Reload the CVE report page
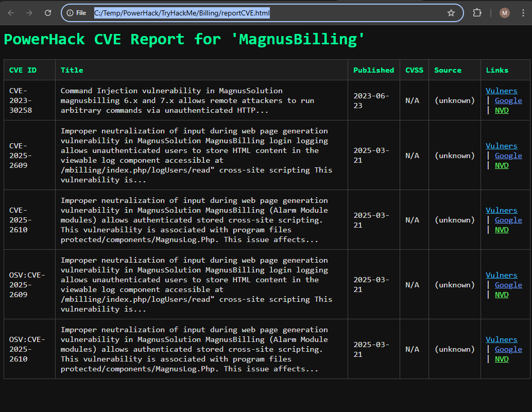This screenshot has width=532, height=412. coord(48,13)
